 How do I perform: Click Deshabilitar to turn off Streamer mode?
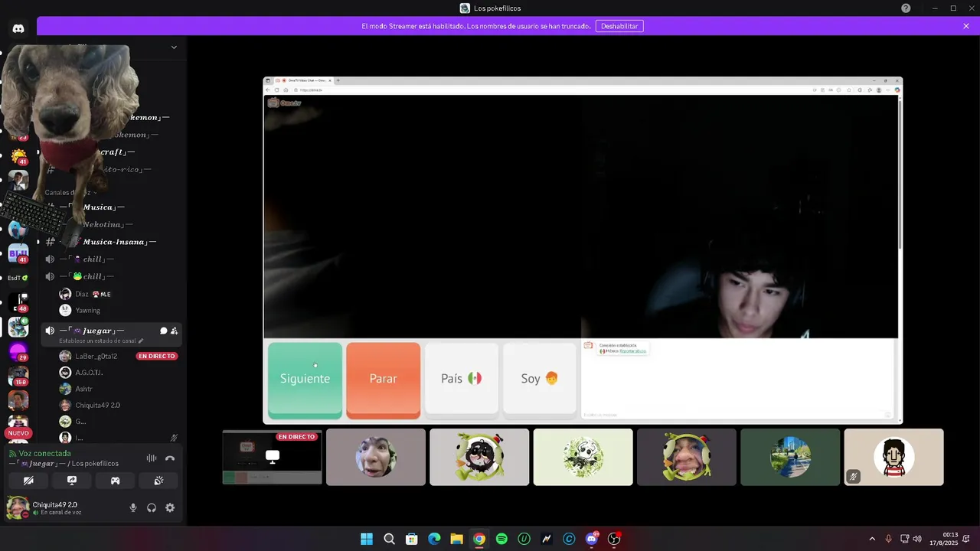pyautogui.click(x=619, y=26)
